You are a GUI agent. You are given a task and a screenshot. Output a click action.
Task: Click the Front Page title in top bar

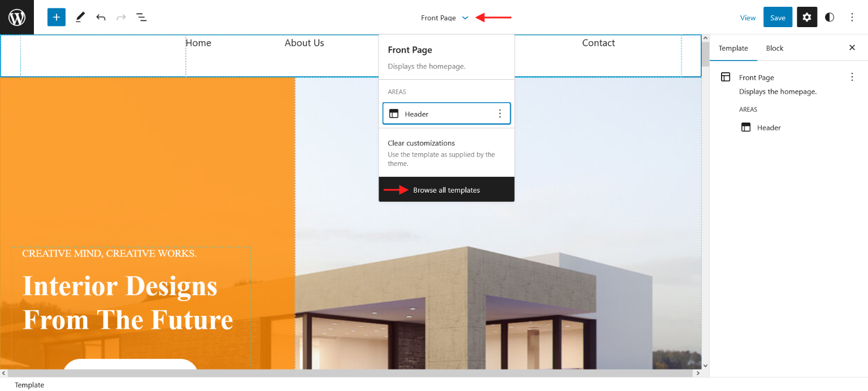coord(439,18)
